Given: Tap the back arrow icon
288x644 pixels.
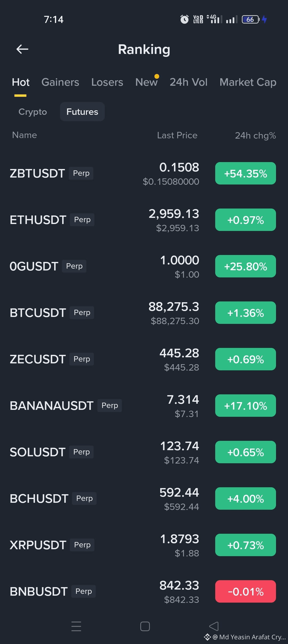Looking at the screenshot, I should [x=22, y=49].
